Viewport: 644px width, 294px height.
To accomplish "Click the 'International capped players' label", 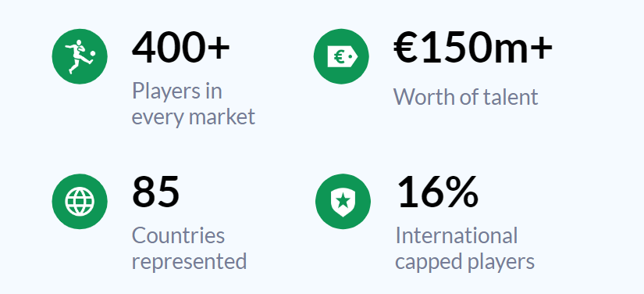I will click(x=465, y=249).
